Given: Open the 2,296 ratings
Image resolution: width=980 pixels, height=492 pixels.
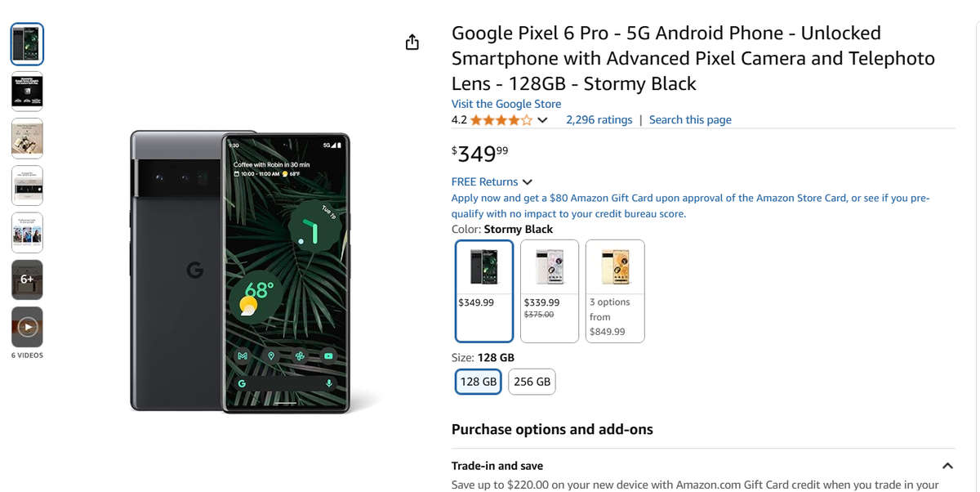Looking at the screenshot, I should (599, 119).
